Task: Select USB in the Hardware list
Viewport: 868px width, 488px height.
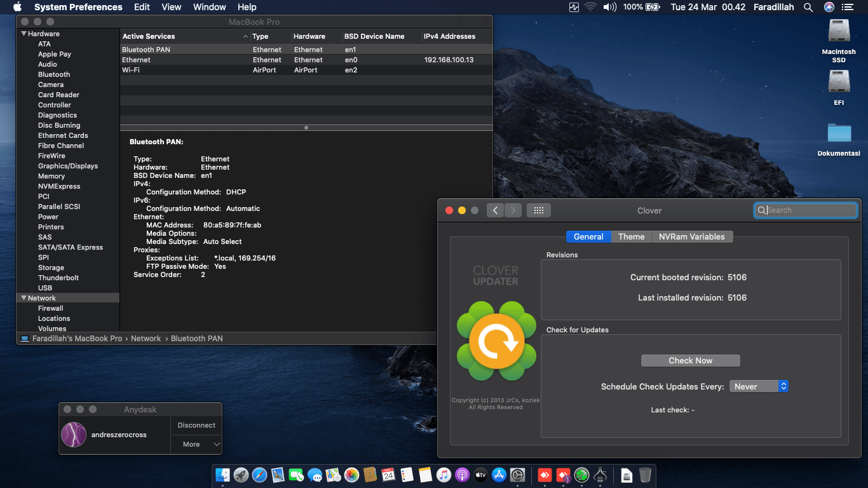Action: click(45, 288)
